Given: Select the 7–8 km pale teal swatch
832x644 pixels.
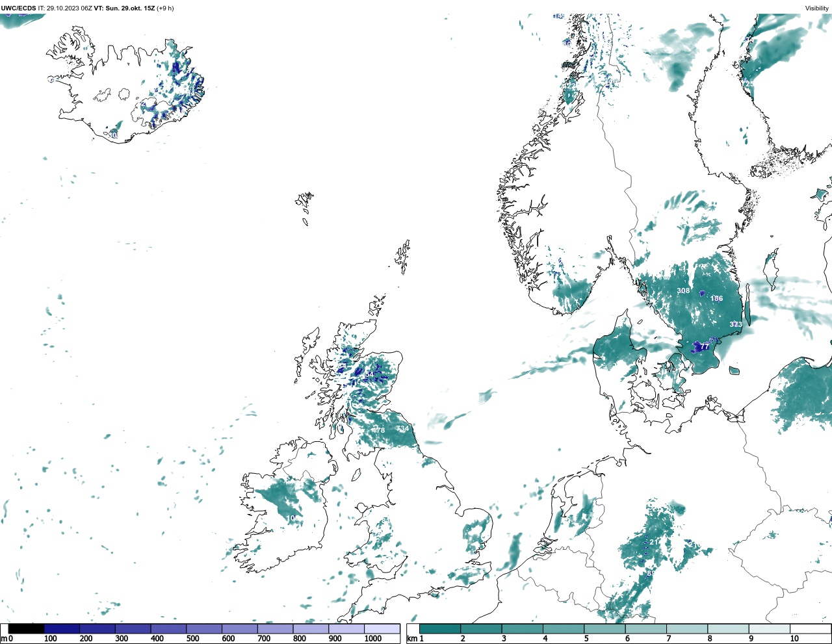Looking at the screenshot, I should click(687, 628).
